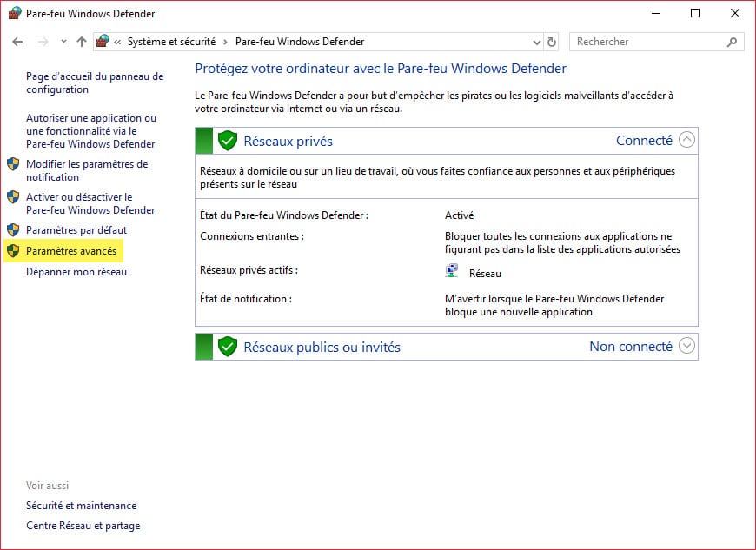Refresh the page with the refresh icon
756x550 pixels.
pos(552,43)
